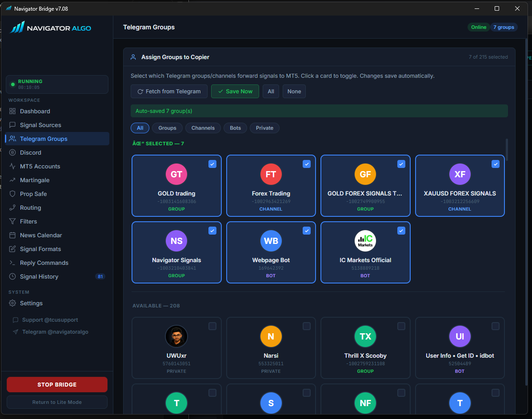Open the Support @tcusupport link
The image size is (532, 419).
click(50, 320)
